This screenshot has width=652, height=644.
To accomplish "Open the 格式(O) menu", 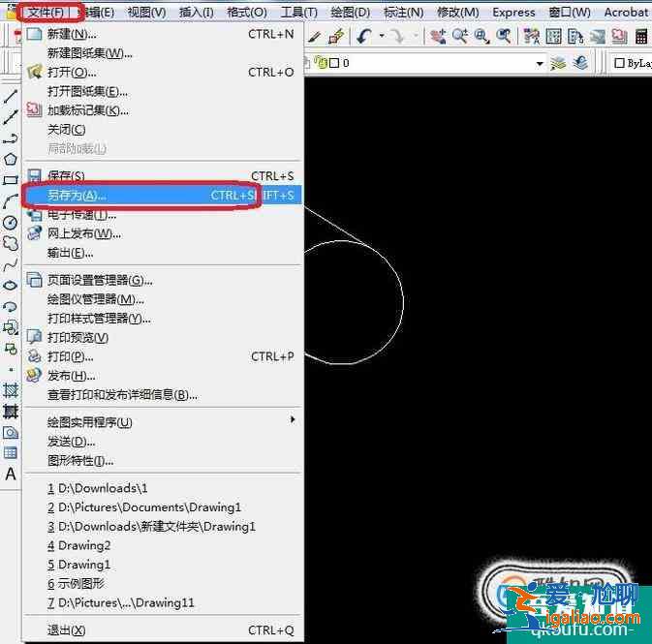I will [247, 13].
